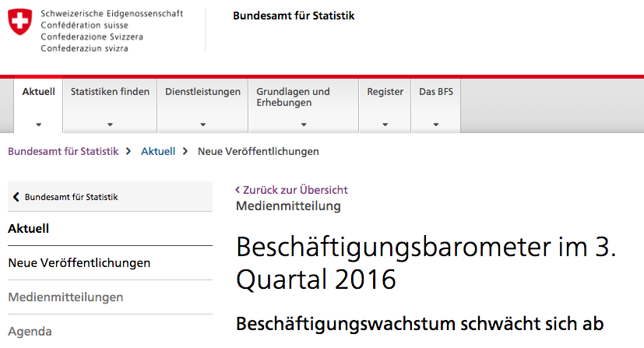
Task: Open the Statistiken finden menu
Action: (110, 92)
